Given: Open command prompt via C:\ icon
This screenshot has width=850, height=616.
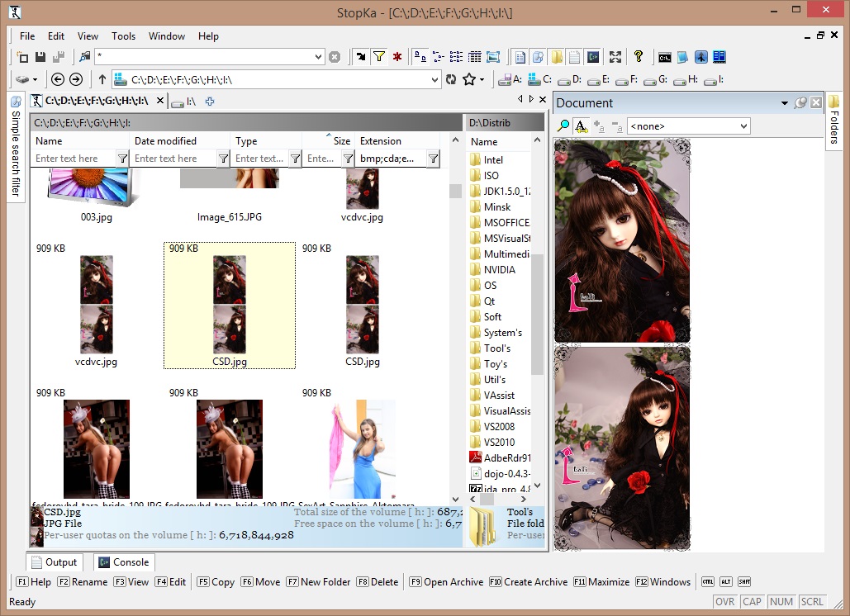Looking at the screenshot, I should [x=665, y=56].
